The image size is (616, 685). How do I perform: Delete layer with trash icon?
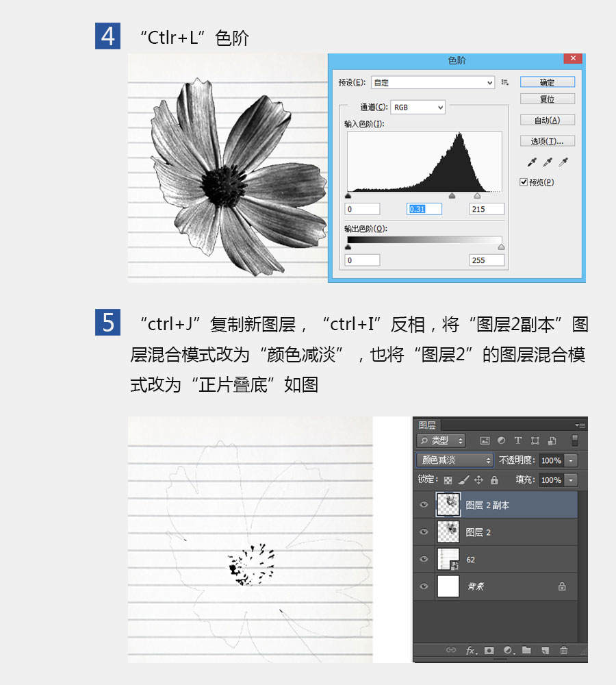coord(563,650)
